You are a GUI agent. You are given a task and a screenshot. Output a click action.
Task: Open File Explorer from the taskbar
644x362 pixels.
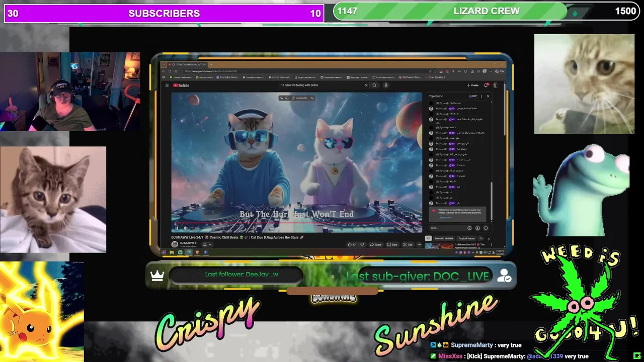(x=172, y=252)
